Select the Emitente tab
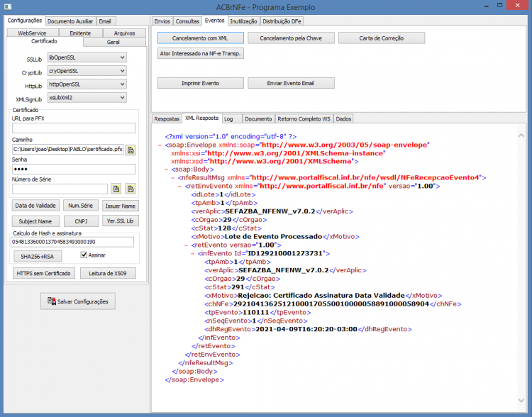The width and height of the screenshot is (532, 417). click(80, 33)
